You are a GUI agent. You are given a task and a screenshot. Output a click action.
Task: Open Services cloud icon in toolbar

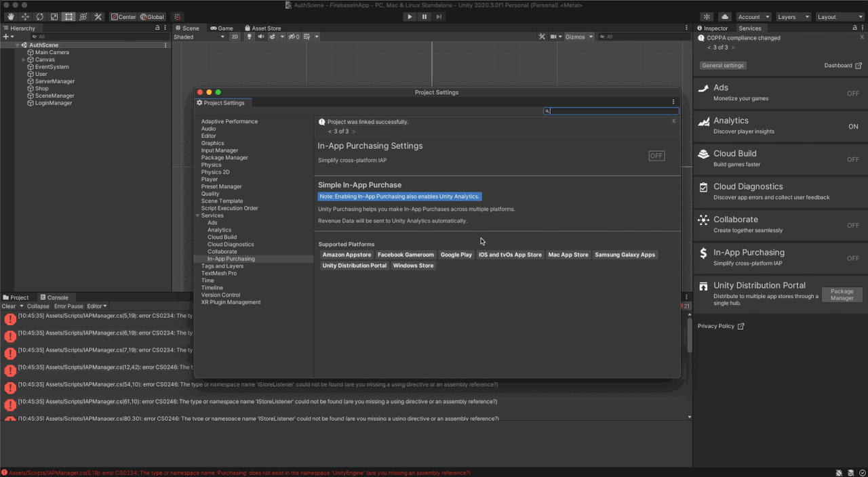(x=724, y=17)
